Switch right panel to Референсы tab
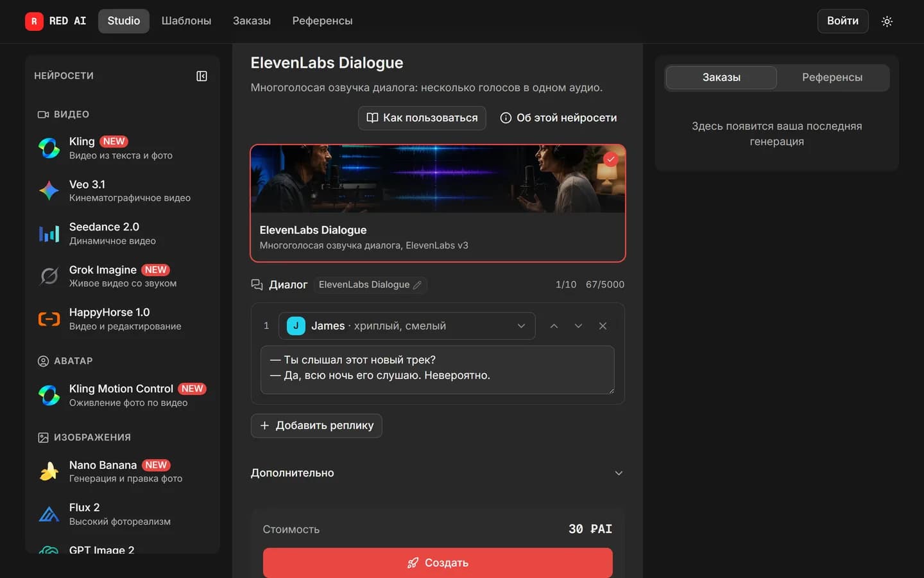Image resolution: width=924 pixels, height=578 pixels. (x=832, y=77)
